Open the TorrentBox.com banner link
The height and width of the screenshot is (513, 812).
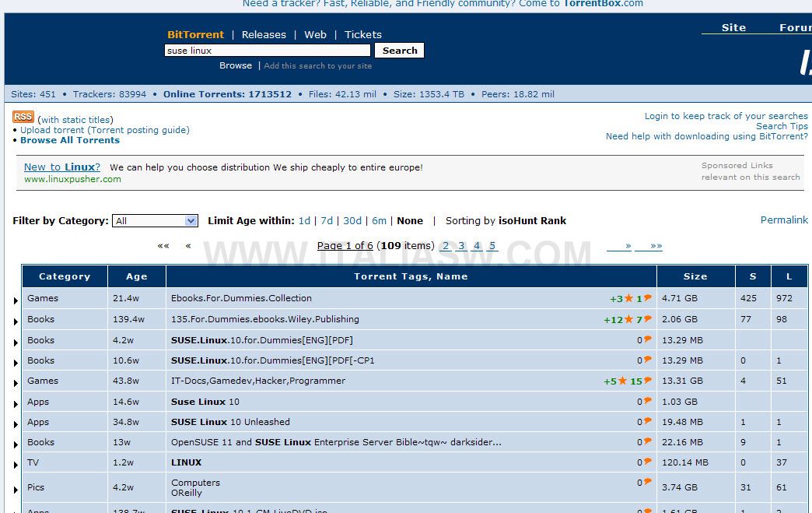(x=604, y=4)
